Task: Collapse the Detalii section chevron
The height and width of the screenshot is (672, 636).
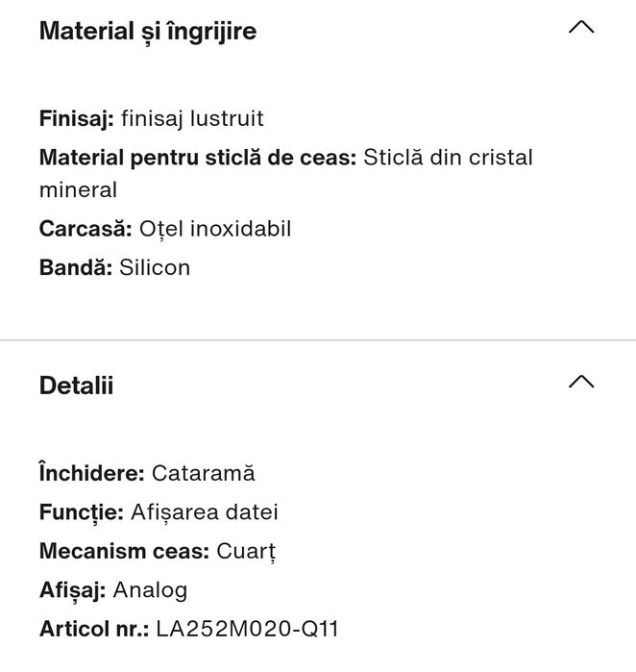Action: click(x=581, y=383)
